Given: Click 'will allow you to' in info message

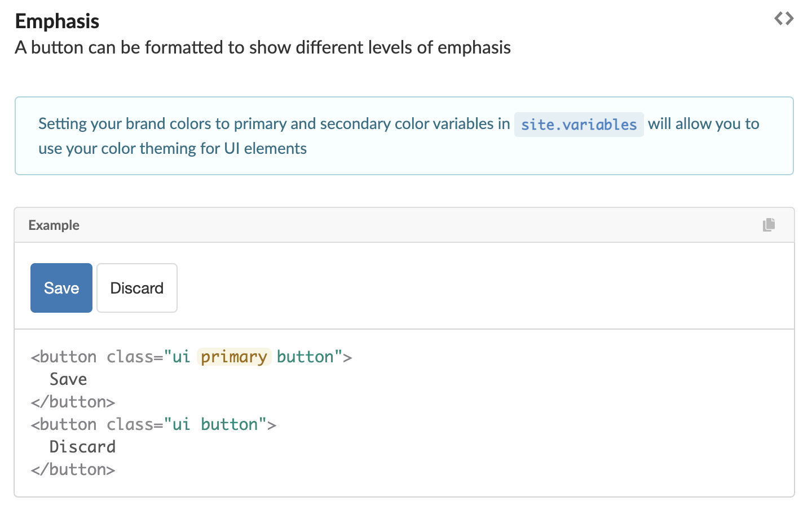Looking at the screenshot, I should tap(703, 124).
